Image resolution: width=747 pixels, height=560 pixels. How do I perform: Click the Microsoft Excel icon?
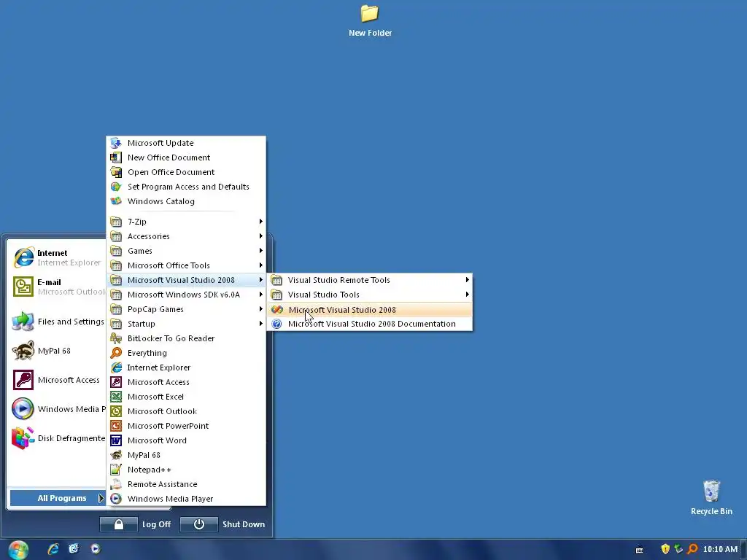click(116, 397)
